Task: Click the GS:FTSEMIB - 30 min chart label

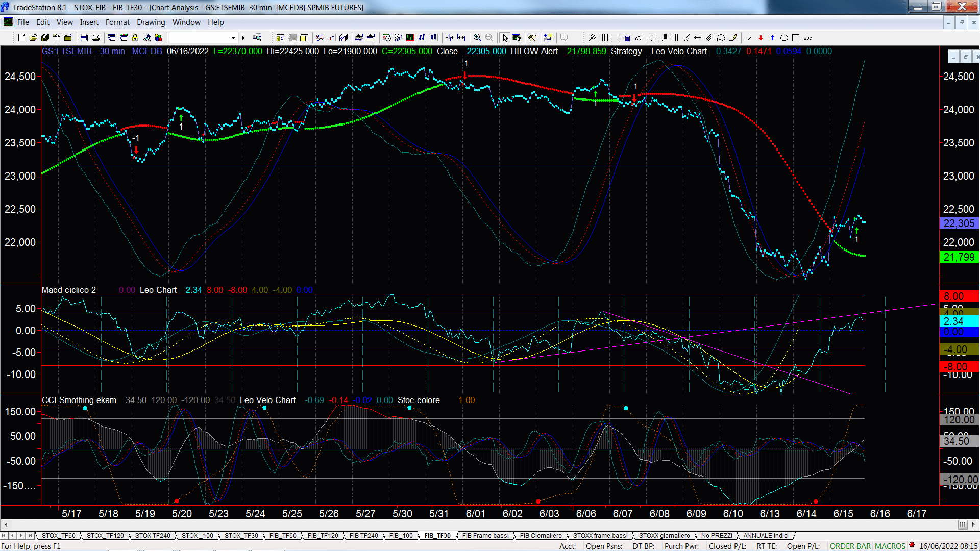Action: click(83, 52)
